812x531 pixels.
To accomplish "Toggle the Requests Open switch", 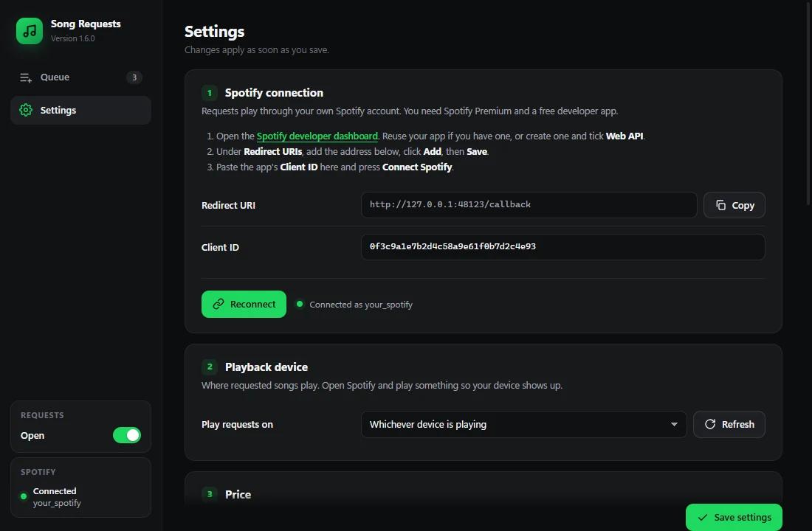I will 127,435.
